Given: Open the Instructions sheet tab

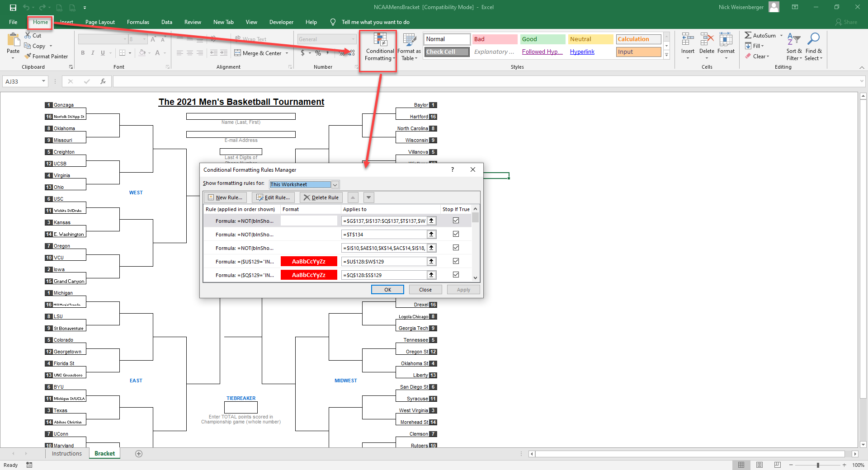Looking at the screenshot, I should click(66, 454).
